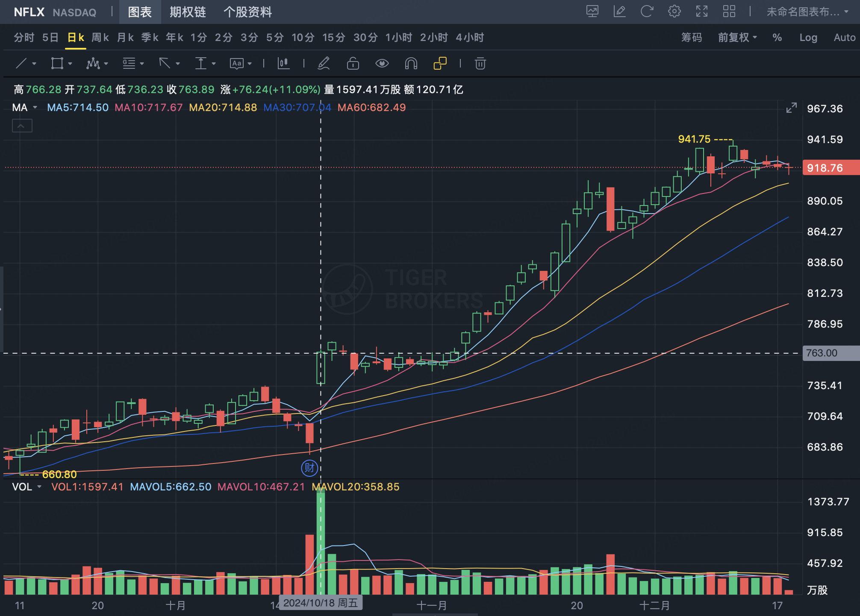Click the 2024/10/18 周五 date label
Screen dimensions: 860x616
321,603
